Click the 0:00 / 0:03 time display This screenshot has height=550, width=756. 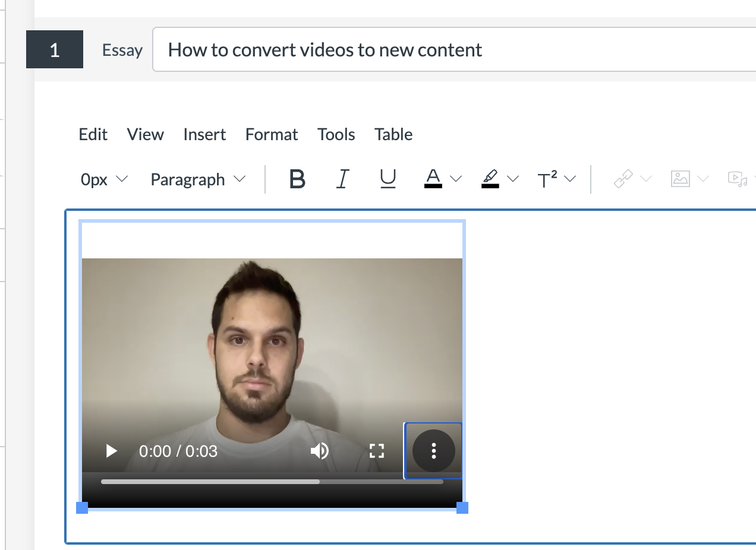click(x=178, y=451)
